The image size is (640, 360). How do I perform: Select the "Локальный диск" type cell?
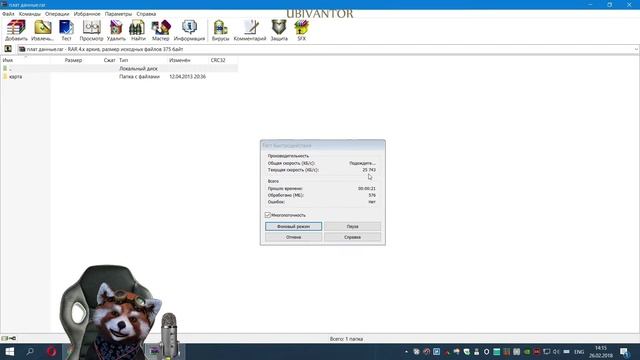(138, 69)
